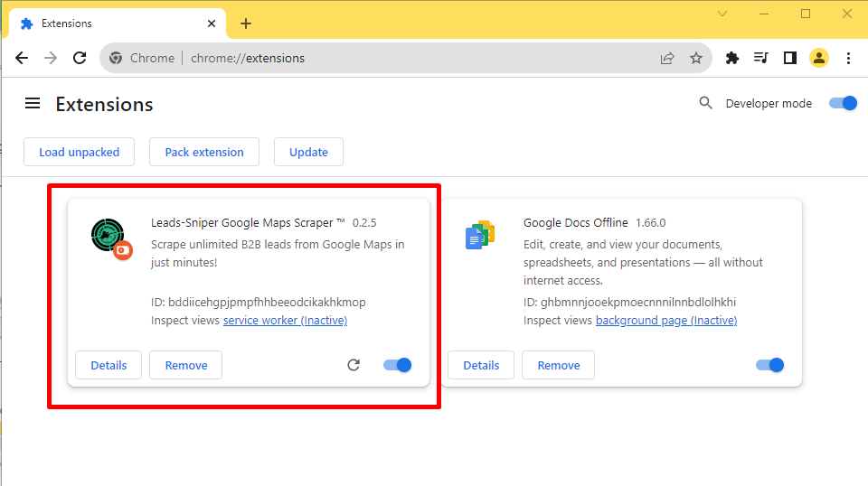Turn off Developer mode switch
Image resolution: width=868 pixels, height=486 pixels.
point(843,103)
